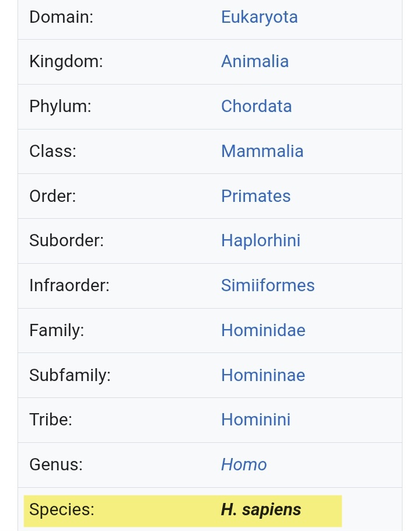The height and width of the screenshot is (531, 420).
Task: Go to the Primates page
Action: (256, 195)
